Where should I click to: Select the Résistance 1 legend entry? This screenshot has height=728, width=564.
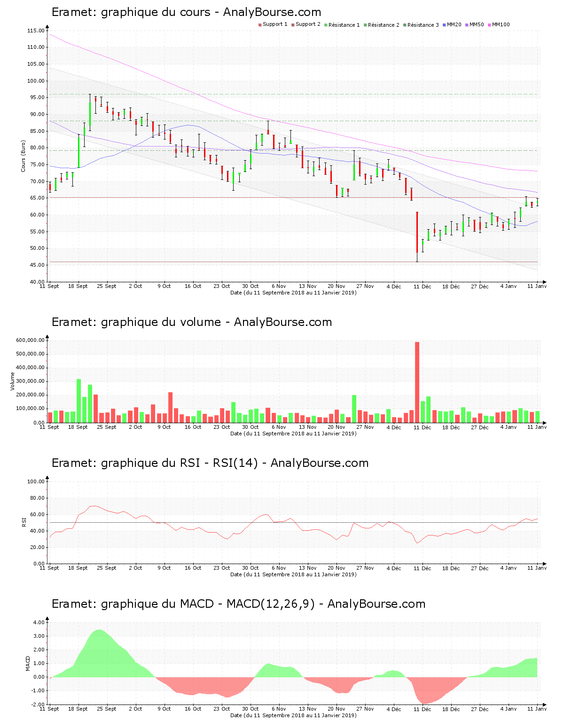click(x=344, y=25)
